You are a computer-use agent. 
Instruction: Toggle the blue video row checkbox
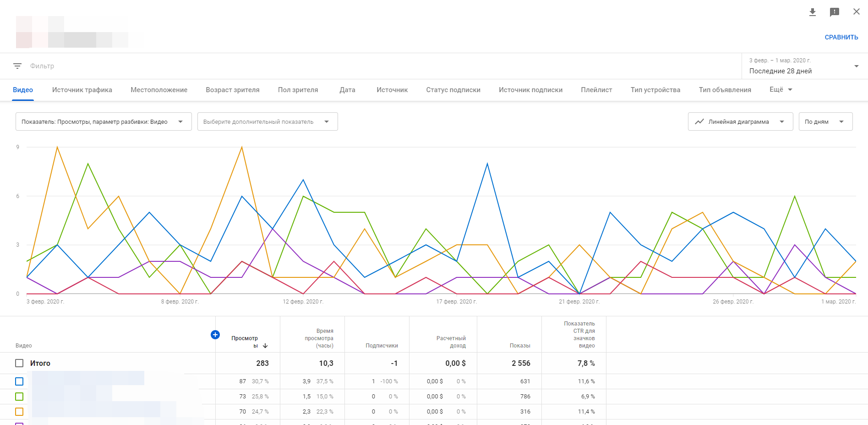tap(19, 381)
